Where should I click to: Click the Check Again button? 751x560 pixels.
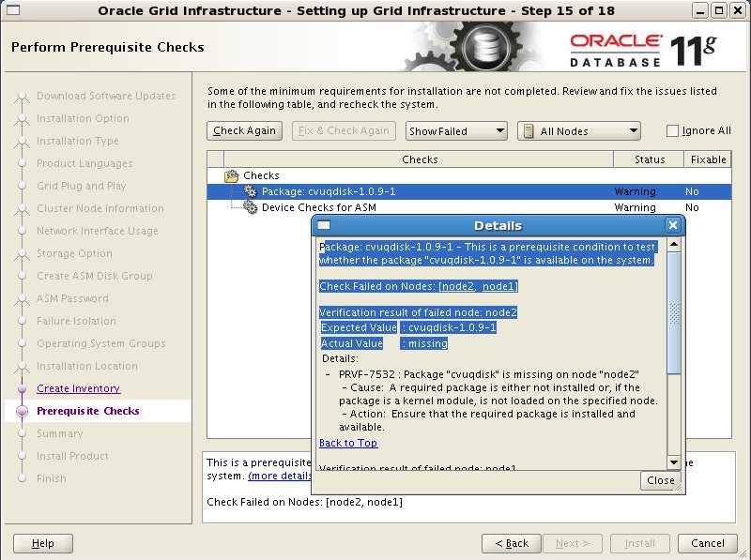[244, 130]
